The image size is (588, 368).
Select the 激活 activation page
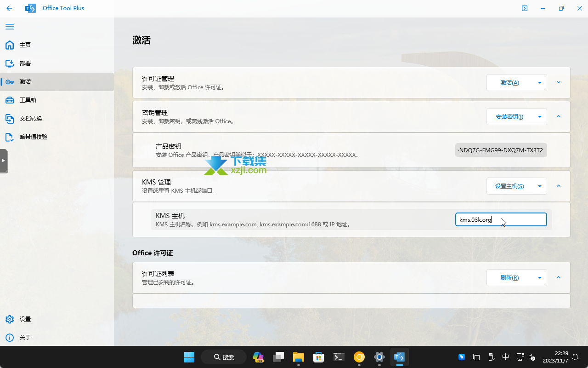(x=57, y=82)
